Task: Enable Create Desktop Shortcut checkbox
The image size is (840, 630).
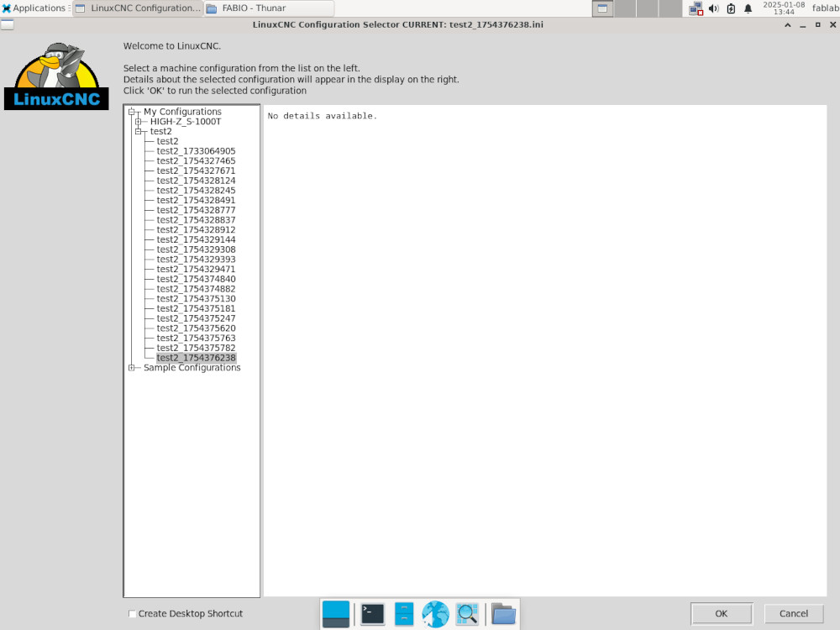Action: click(x=132, y=613)
